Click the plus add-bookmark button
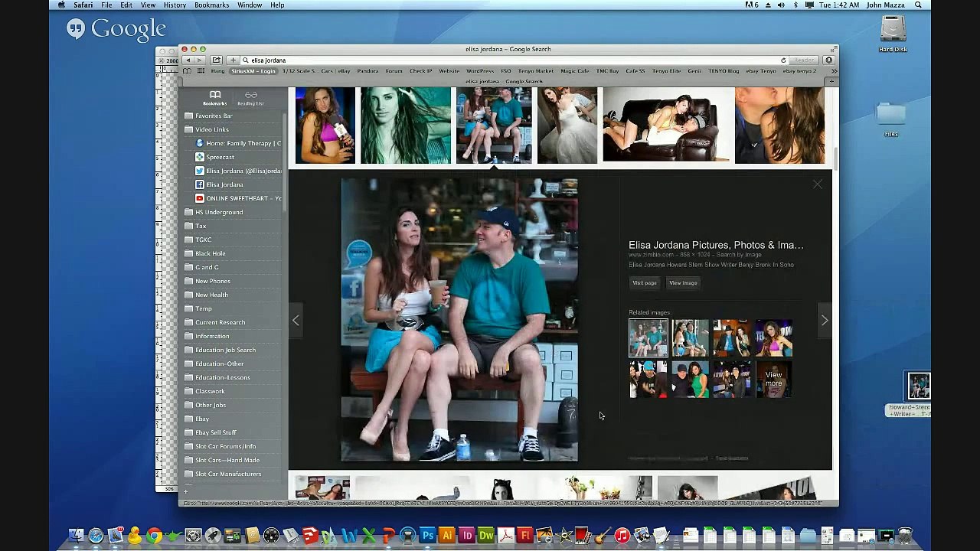The width and height of the screenshot is (980, 551). tap(233, 60)
